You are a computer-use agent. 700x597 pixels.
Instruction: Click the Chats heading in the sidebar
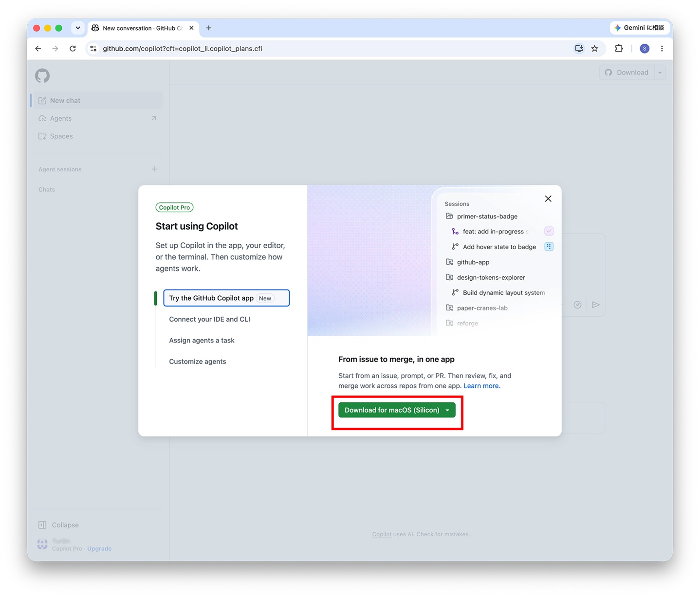[x=47, y=190]
